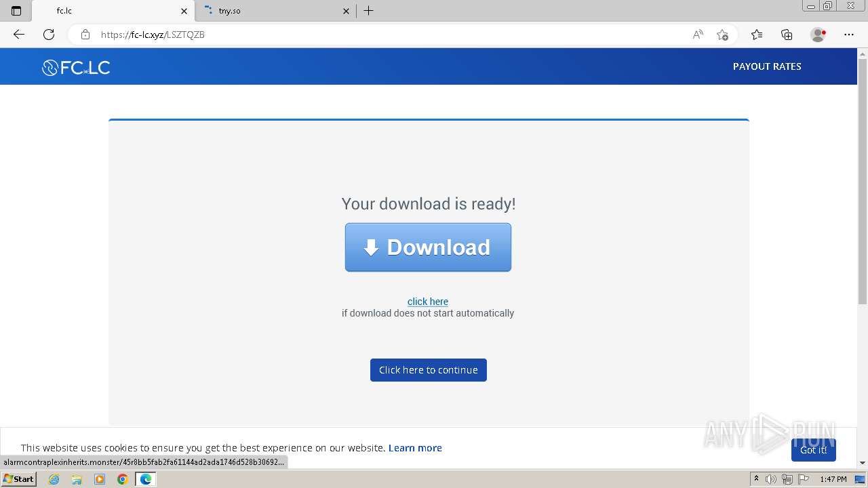The height and width of the screenshot is (488, 868).
Task: Open Read aloud in address bar
Action: click(698, 35)
